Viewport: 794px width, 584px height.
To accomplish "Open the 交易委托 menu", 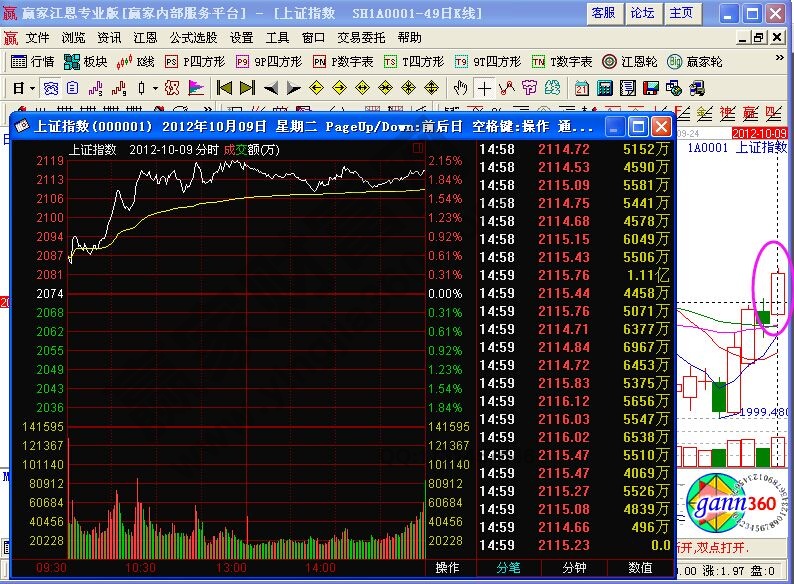I will pyautogui.click(x=361, y=37).
